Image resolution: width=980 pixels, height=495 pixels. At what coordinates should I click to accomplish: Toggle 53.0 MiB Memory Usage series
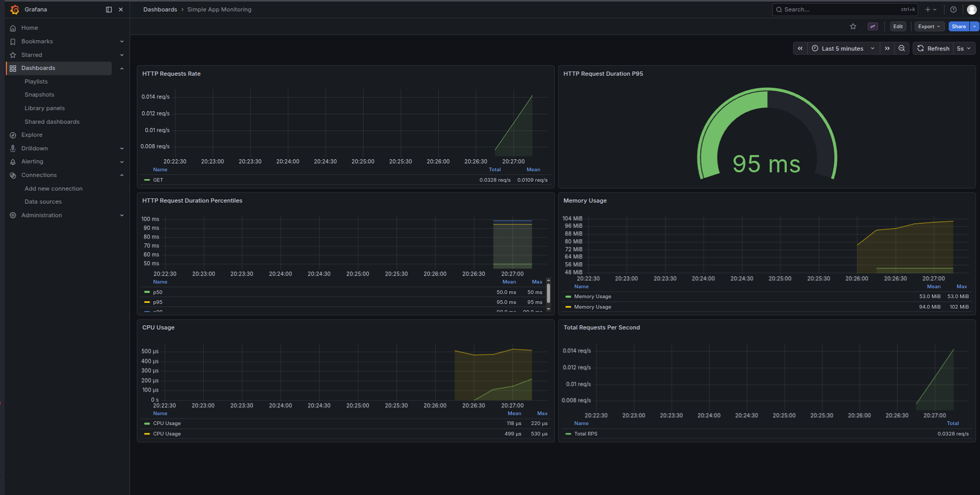pos(592,297)
